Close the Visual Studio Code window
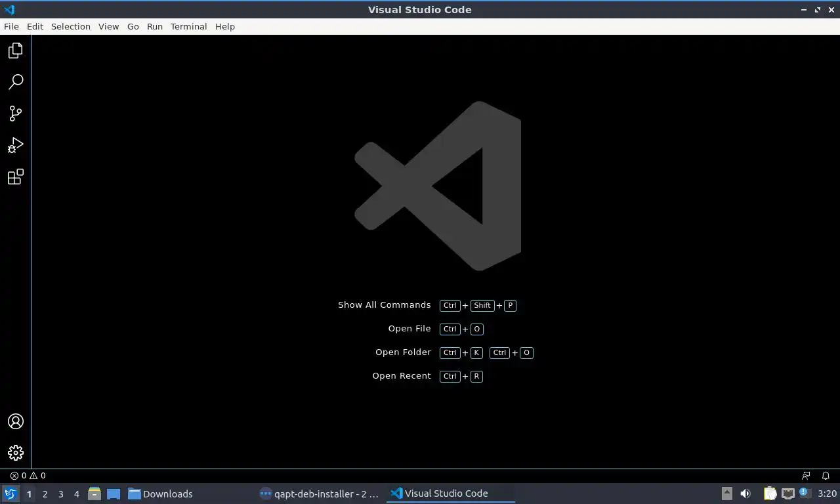Viewport: 840px width, 504px height. pyautogui.click(x=831, y=10)
